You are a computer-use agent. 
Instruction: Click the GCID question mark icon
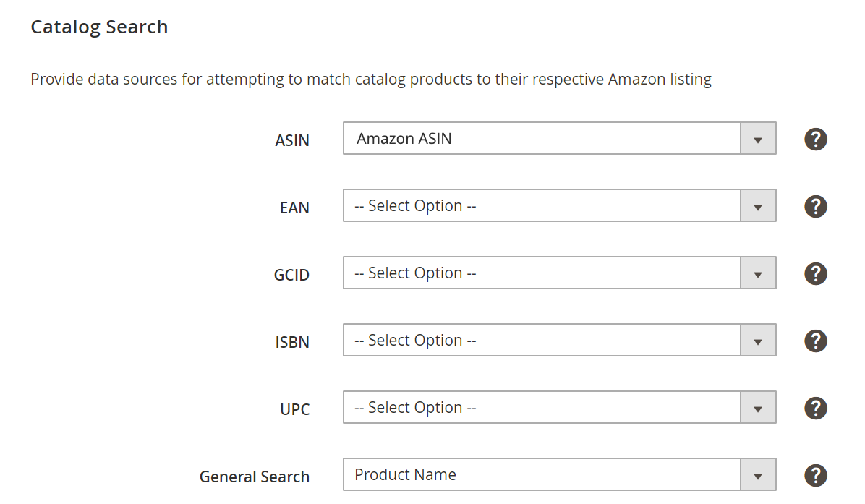coord(815,273)
